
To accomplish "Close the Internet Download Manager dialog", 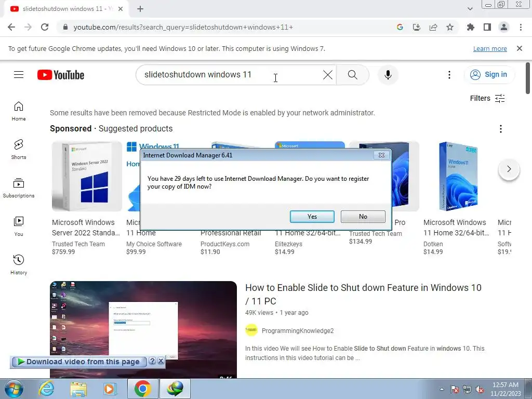I will pos(381,155).
